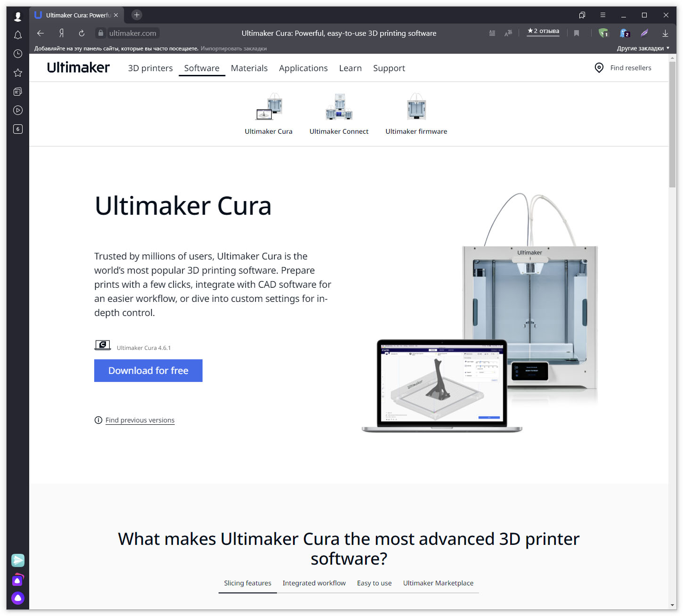Open the square purple Alice icon
683x616 pixels.
click(18, 580)
